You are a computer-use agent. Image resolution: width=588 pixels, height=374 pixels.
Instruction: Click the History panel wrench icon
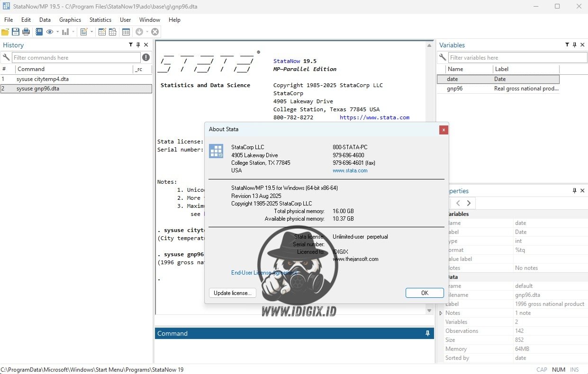[6, 57]
